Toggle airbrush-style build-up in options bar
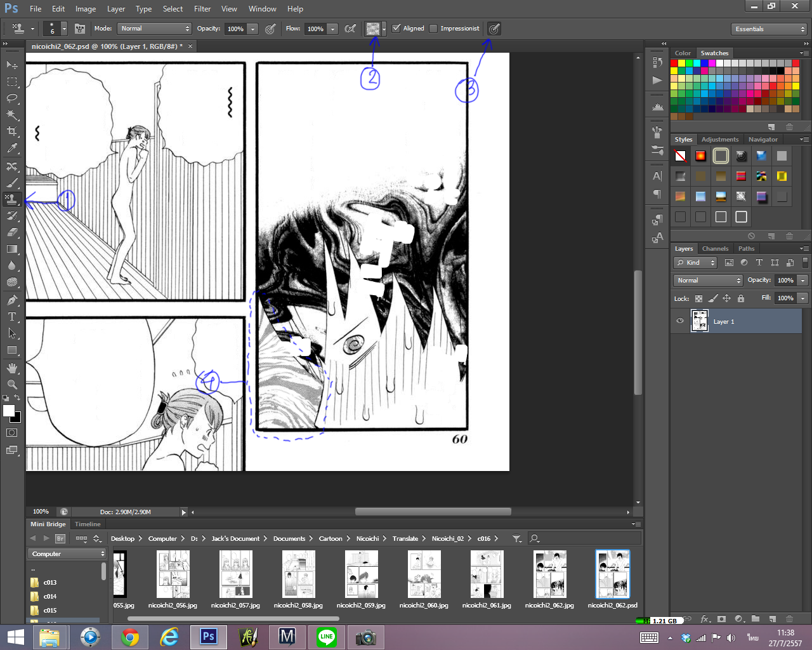 point(350,29)
